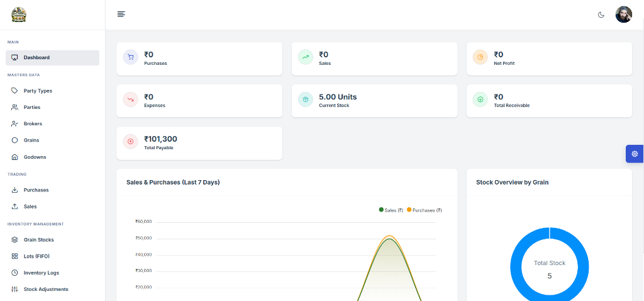Toggle the sidebar with the hamburger icon
644x301 pixels.
point(121,14)
